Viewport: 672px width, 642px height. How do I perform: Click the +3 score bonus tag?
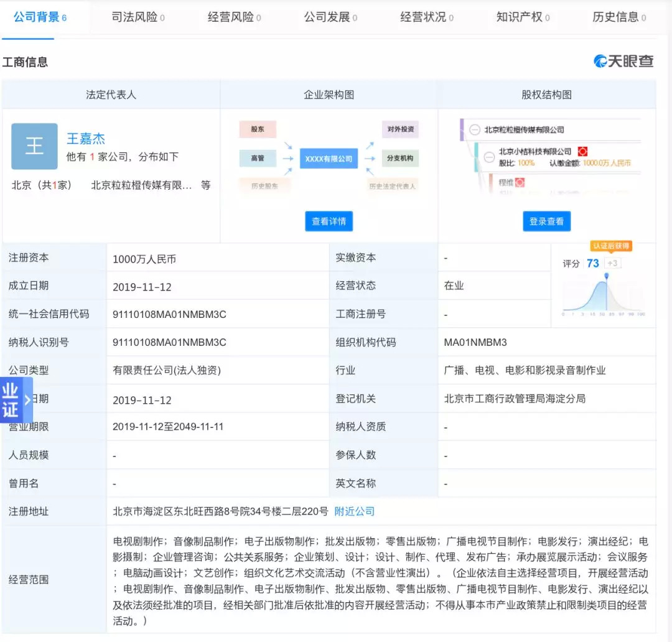coord(612,263)
